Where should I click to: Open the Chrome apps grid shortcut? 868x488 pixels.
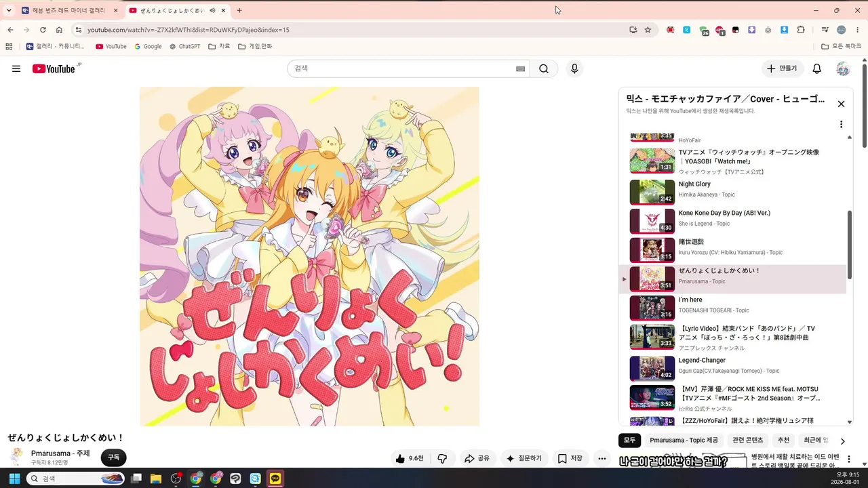9,47
